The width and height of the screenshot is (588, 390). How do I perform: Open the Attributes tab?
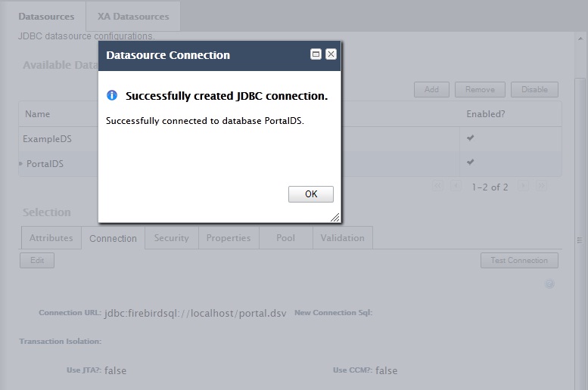pos(51,238)
